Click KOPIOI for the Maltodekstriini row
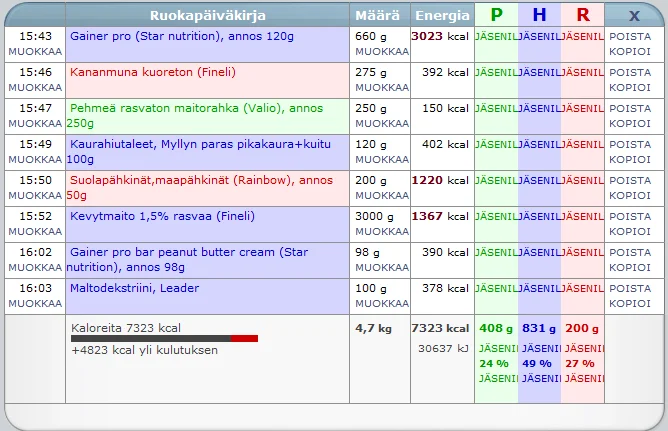Viewport: 668px width, 431px height. pos(630,303)
